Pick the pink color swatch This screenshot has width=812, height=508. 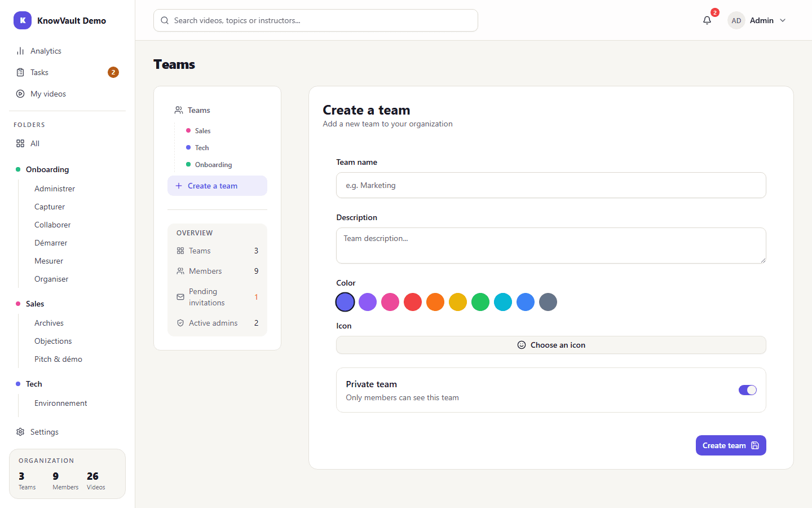[390, 302]
